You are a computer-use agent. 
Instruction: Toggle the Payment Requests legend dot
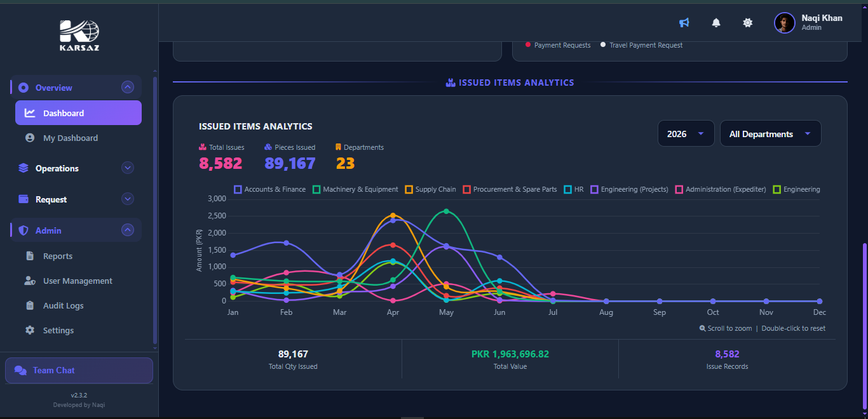tap(527, 44)
